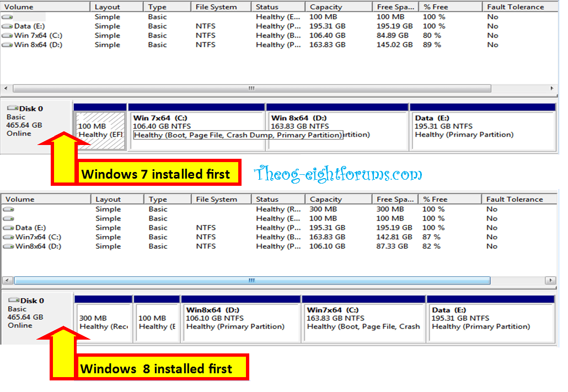This screenshot has width=568, height=392.
Task: Click the left scroll arrow of the lower volume list
Action: point(8,281)
